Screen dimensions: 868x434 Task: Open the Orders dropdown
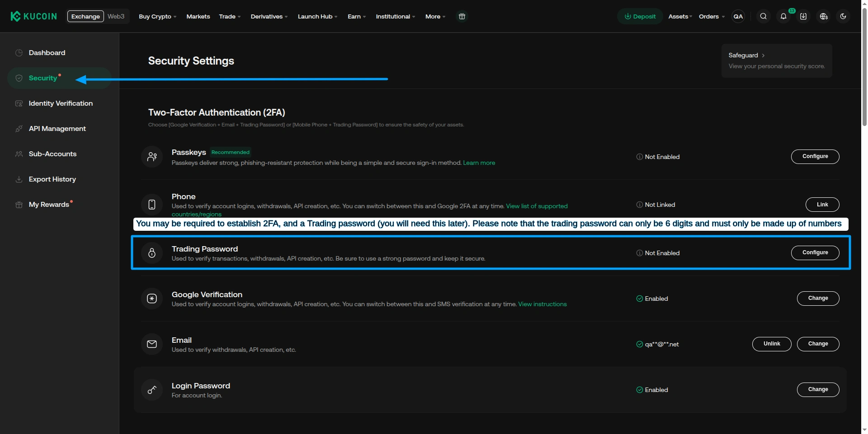coord(712,16)
